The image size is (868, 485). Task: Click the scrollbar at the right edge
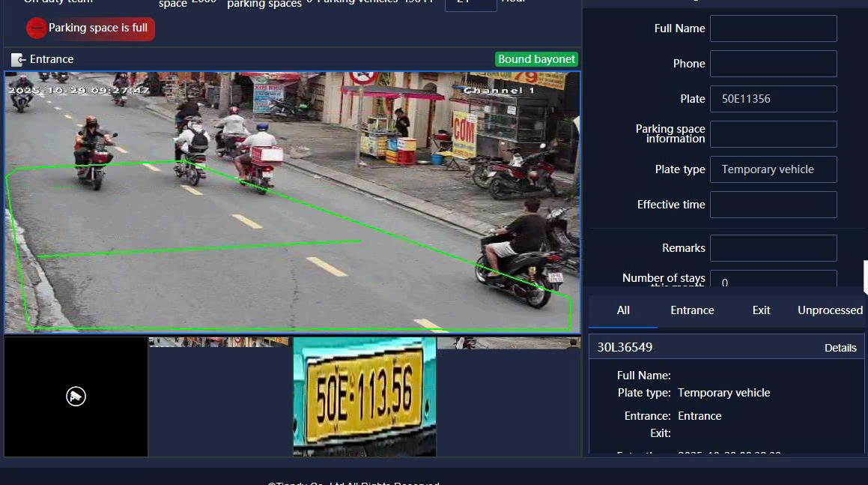tap(864, 277)
